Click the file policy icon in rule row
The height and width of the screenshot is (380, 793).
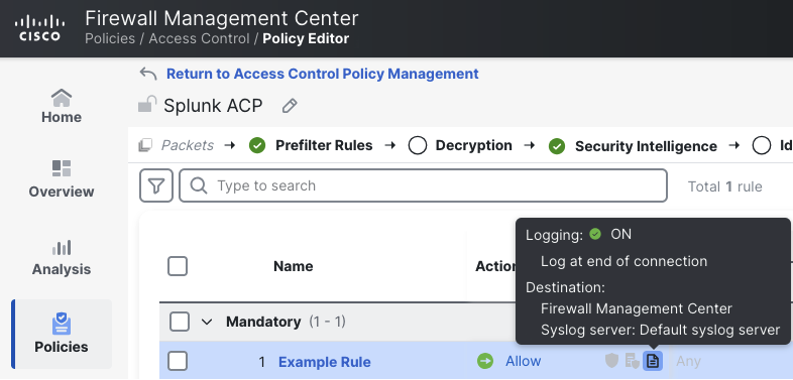(x=632, y=361)
